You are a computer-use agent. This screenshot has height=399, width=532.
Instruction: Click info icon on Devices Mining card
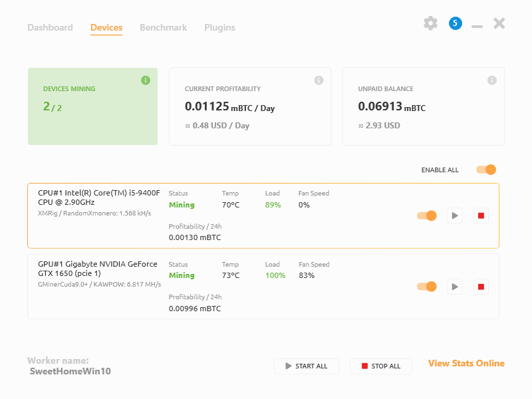click(x=146, y=80)
